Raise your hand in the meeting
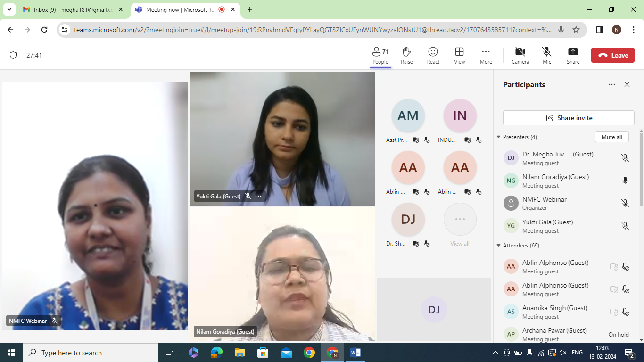Image resolution: width=644 pixels, height=362 pixels. pos(406,55)
